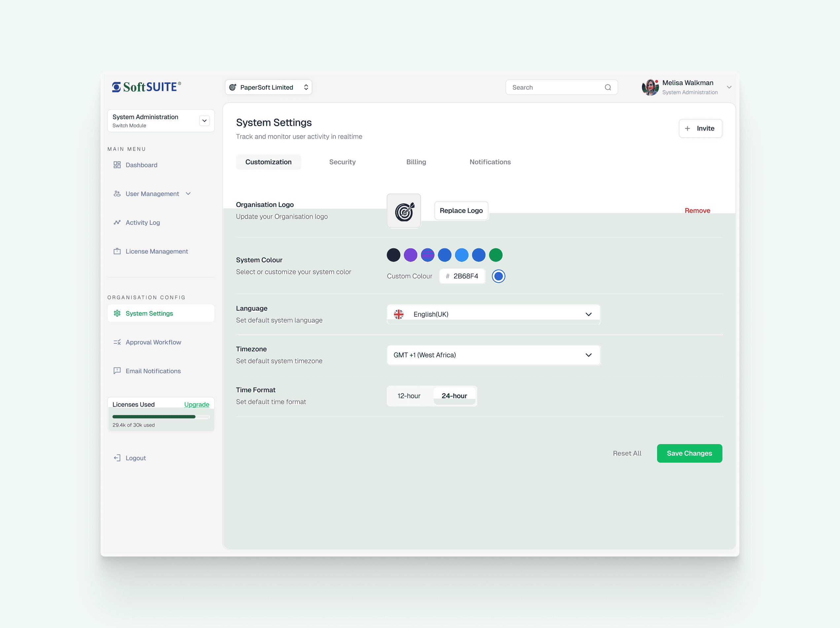Click Reset All
840x628 pixels.
[x=627, y=453]
